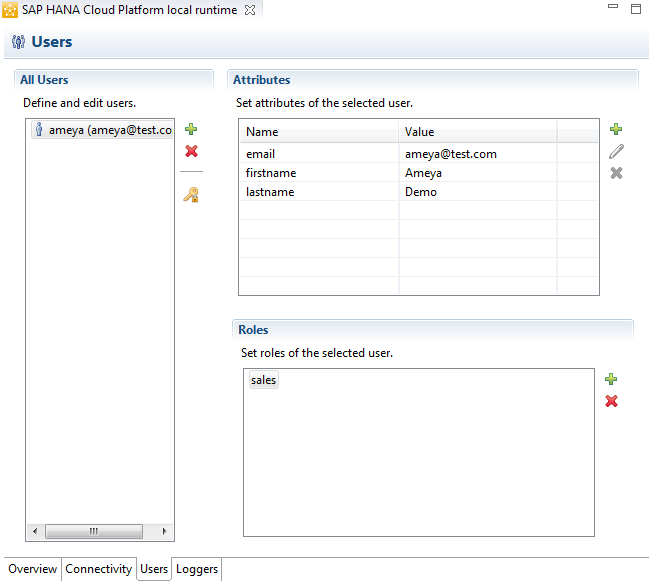Delete selected user with red X
653x583 pixels.
point(191,151)
